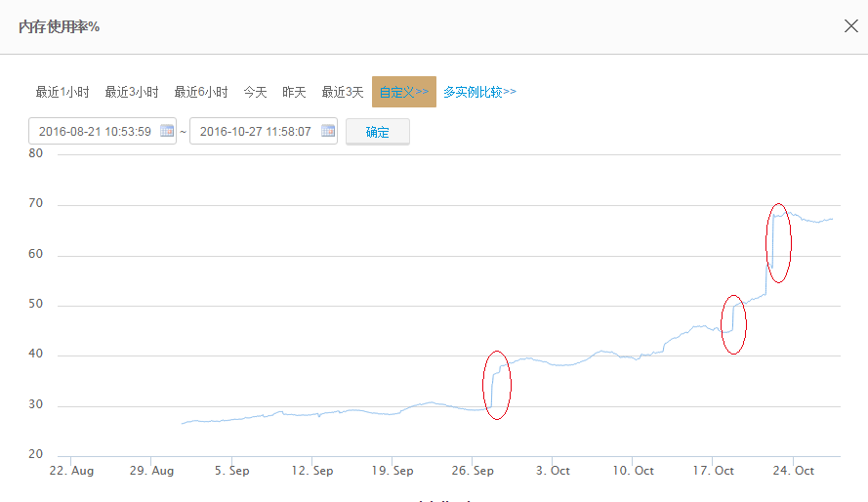Choose the 自定义 custom range tab

pyautogui.click(x=404, y=92)
